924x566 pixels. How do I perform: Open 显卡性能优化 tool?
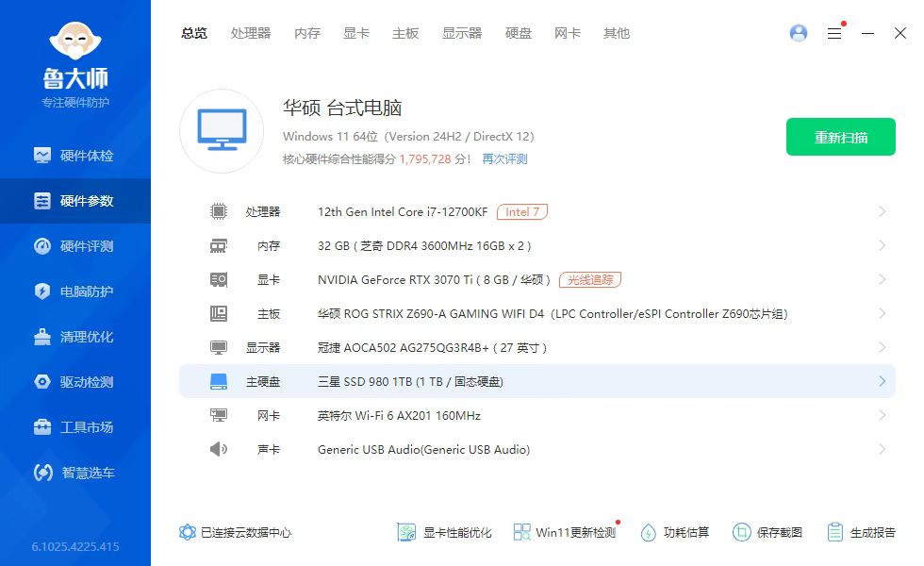(444, 532)
